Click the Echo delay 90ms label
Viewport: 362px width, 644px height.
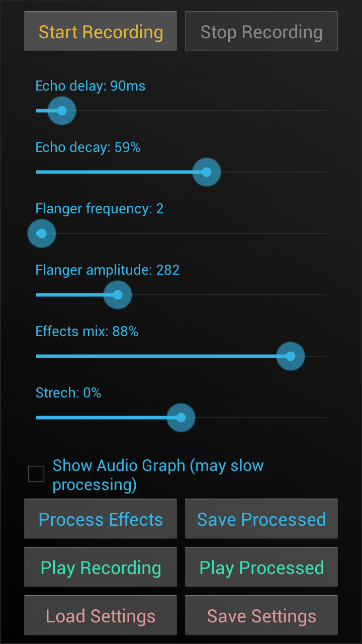90,86
